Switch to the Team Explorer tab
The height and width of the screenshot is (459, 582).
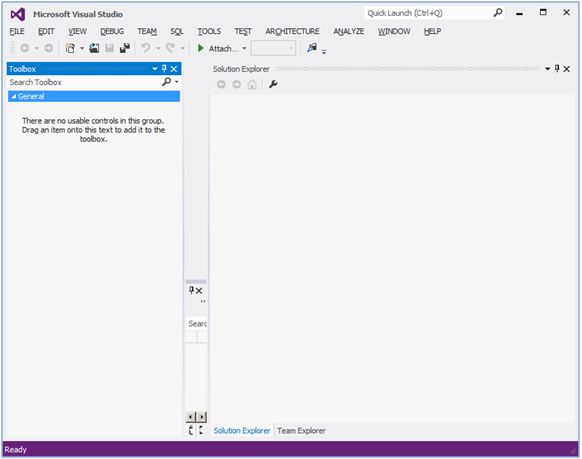tap(301, 431)
